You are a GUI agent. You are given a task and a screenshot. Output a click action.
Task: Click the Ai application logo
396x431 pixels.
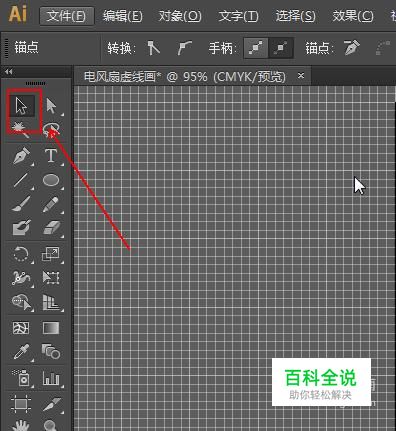[x=18, y=14]
